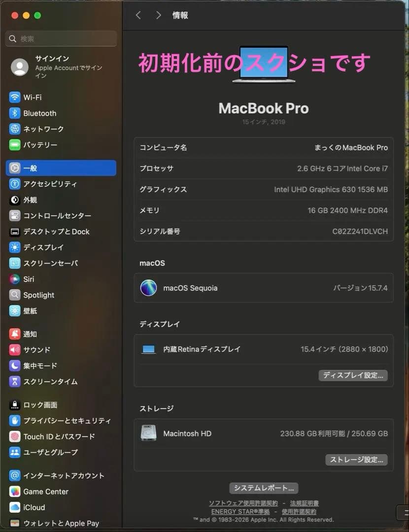Select ロック画面 lock icon

point(15,405)
